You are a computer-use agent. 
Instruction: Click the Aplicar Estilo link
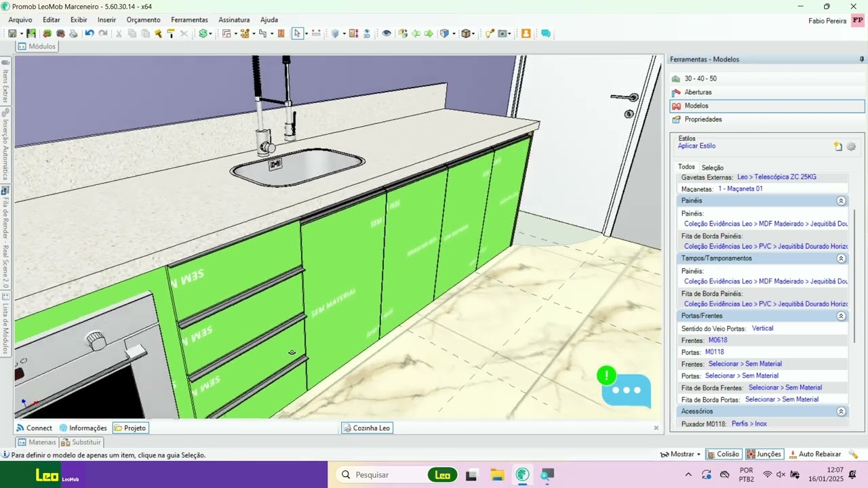point(696,146)
